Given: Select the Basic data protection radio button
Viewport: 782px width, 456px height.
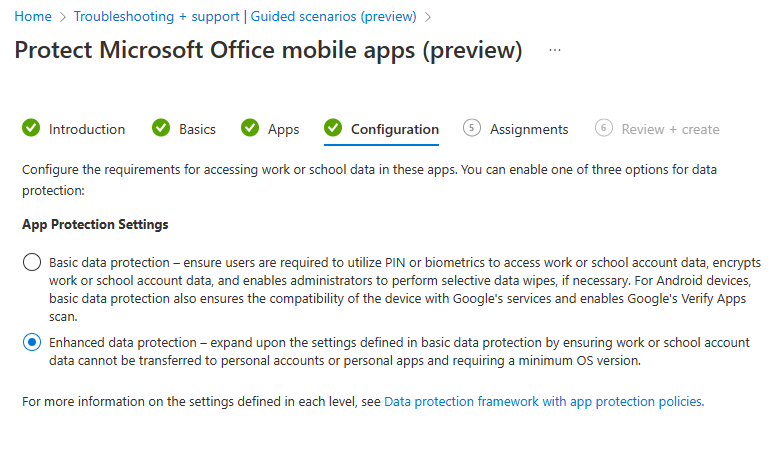Looking at the screenshot, I should 32,262.
